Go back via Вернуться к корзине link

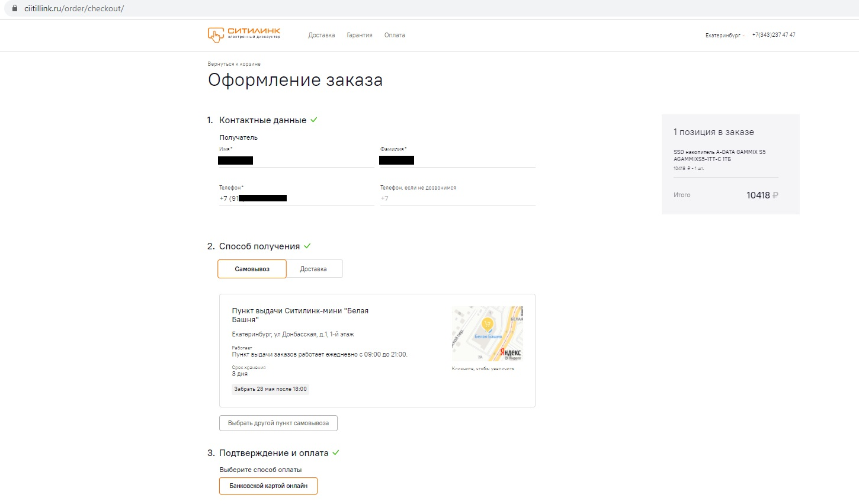pos(234,64)
